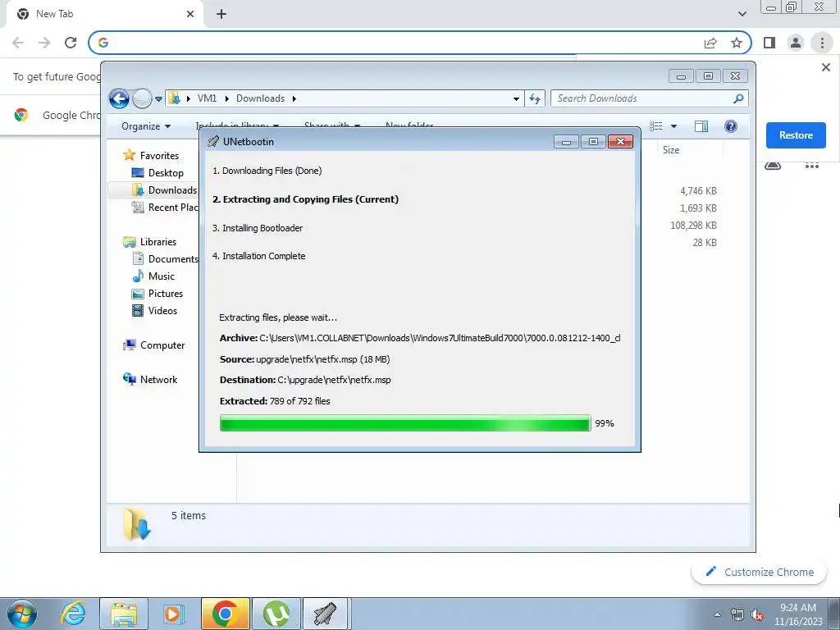Click the 108,298 KB file size entry
The height and width of the screenshot is (630, 840).
(693, 226)
